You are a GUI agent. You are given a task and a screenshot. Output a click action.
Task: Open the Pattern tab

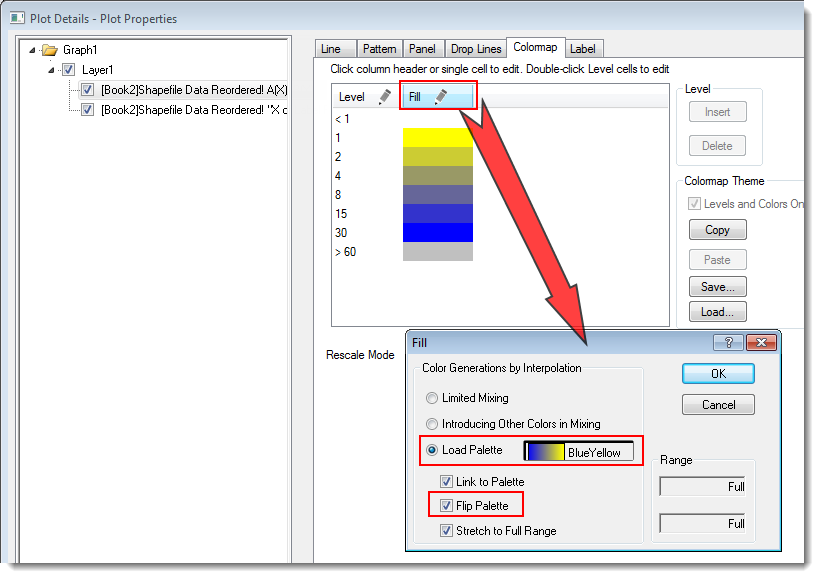(379, 49)
